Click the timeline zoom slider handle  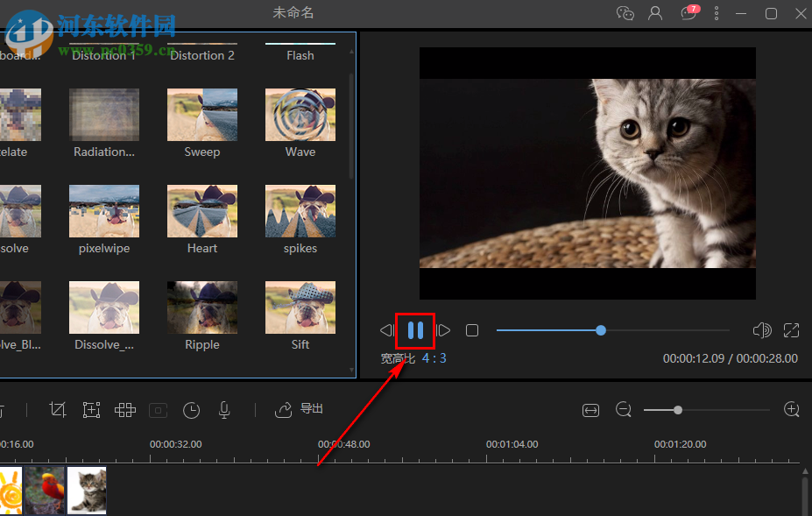click(x=678, y=410)
